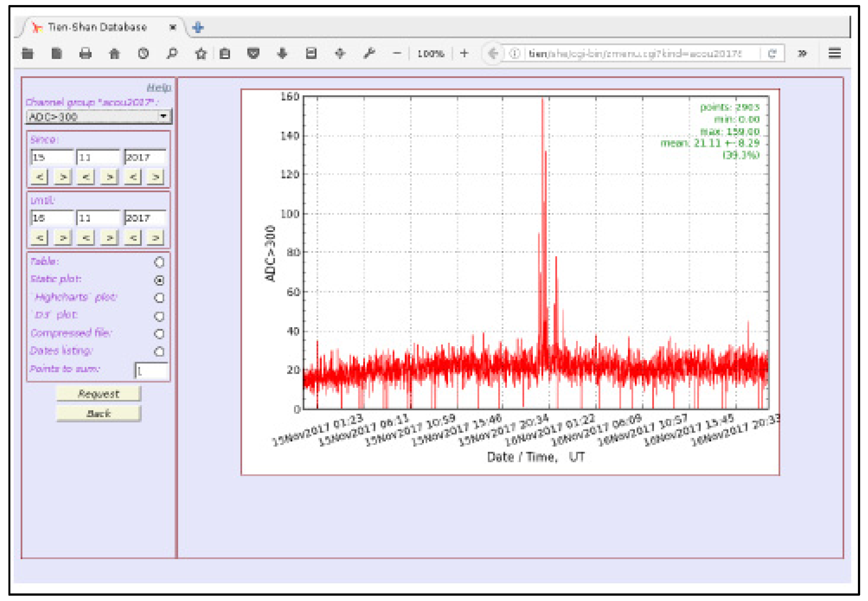Follow the Help link
Viewport: 868px width, 601px height.
pyautogui.click(x=160, y=87)
